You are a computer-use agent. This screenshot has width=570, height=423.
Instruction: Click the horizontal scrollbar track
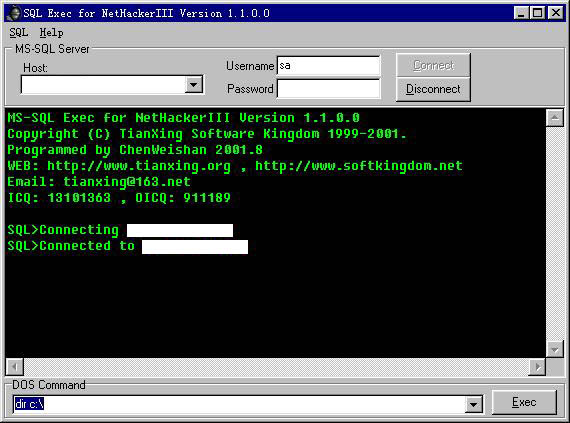coord(276,367)
